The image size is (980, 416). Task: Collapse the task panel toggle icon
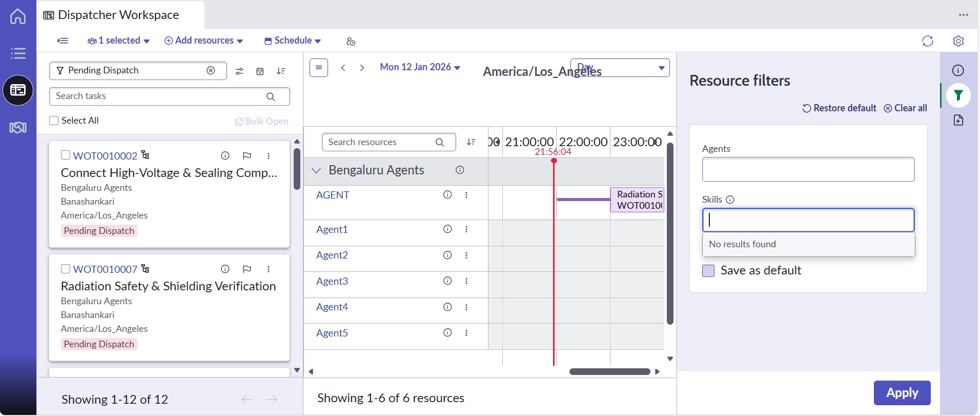point(63,41)
